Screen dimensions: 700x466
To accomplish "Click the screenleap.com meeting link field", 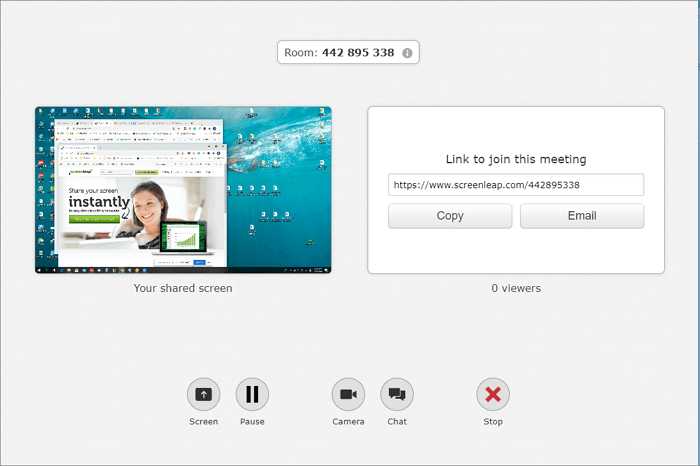I will [515, 185].
